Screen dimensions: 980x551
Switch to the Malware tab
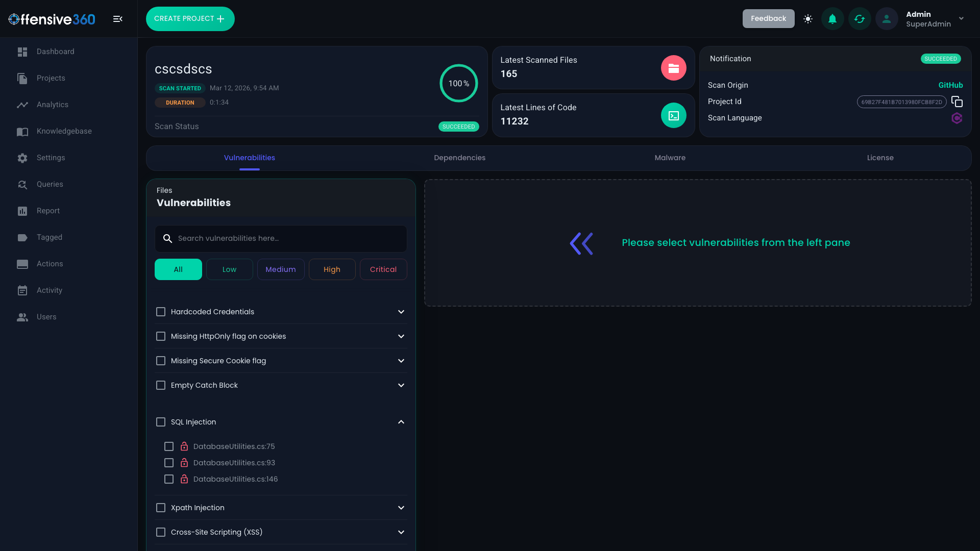(670, 158)
